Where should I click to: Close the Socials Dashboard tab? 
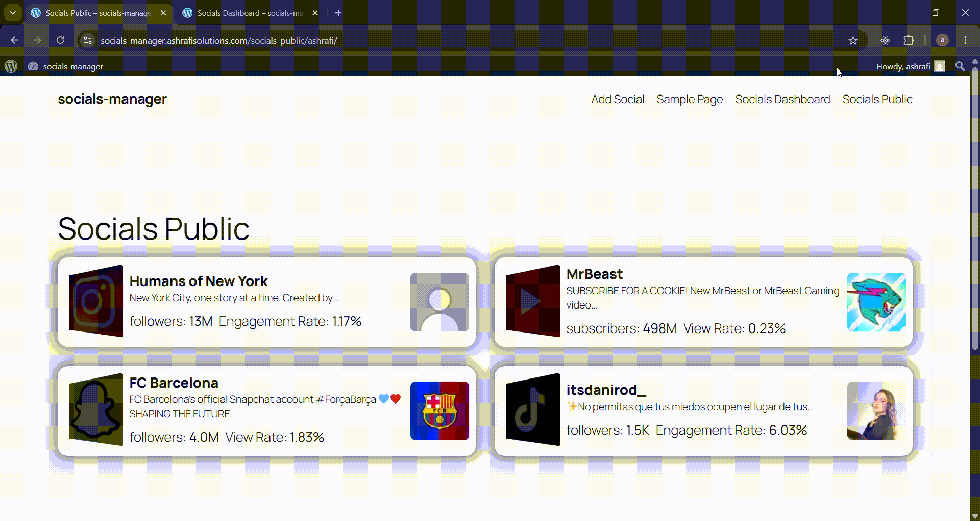(x=315, y=13)
